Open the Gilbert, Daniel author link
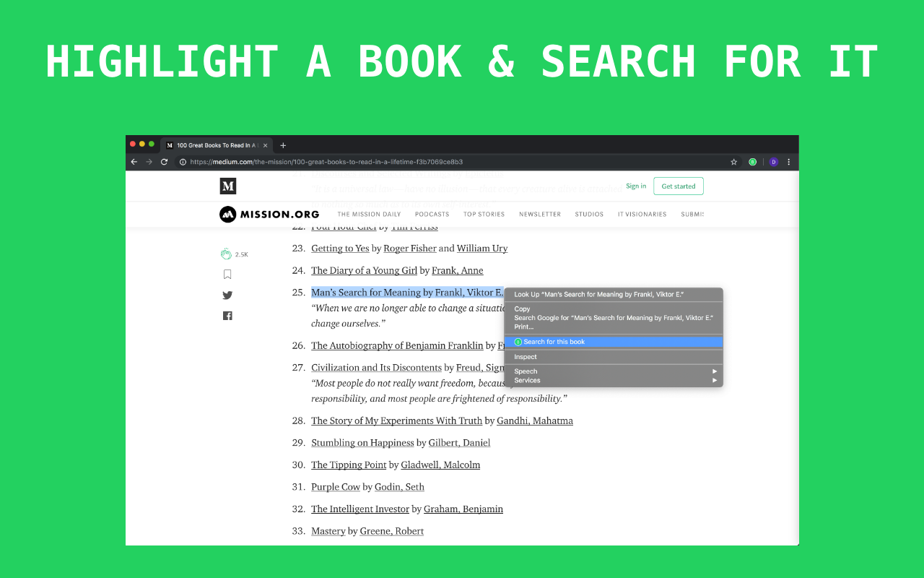Viewport: 924px width, 578px height. point(459,443)
